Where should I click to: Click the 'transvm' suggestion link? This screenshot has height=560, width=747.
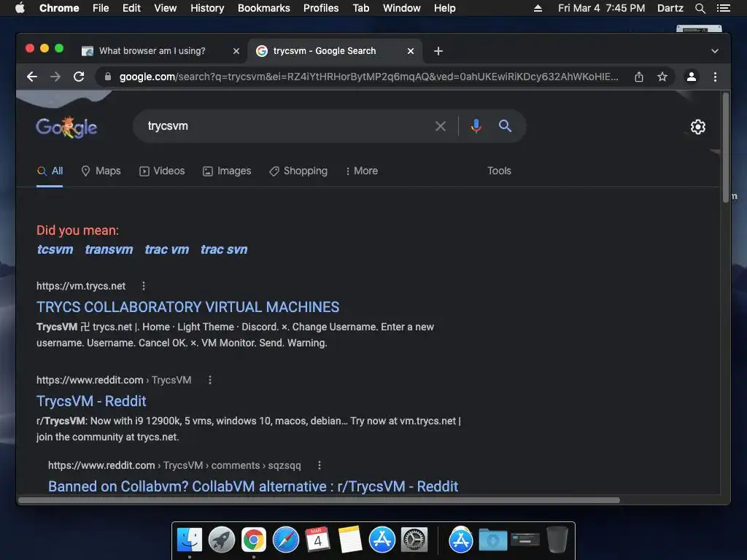[109, 249]
